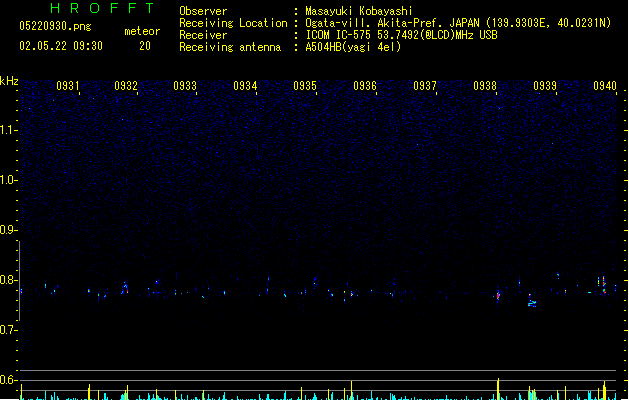Click the A504HB(yagi 4el) antenna text
The image size is (629, 400).
[353, 47]
